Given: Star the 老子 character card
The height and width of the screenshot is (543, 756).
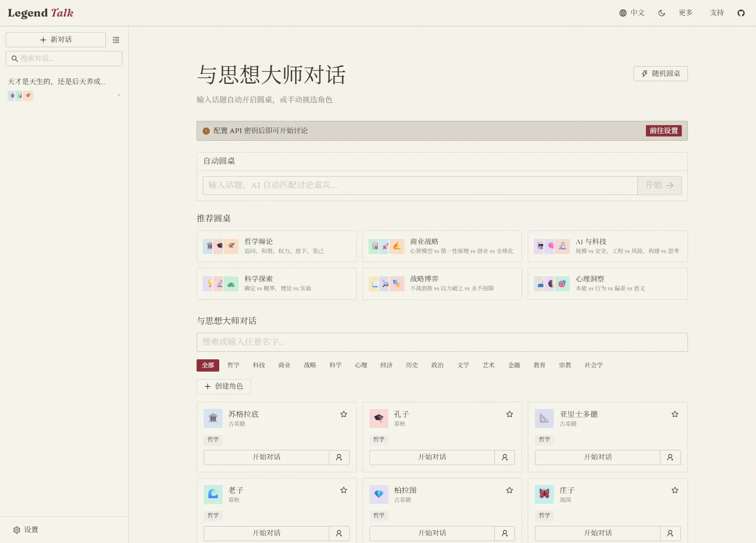Looking at the screenshot, I should [x=344, y=490].
